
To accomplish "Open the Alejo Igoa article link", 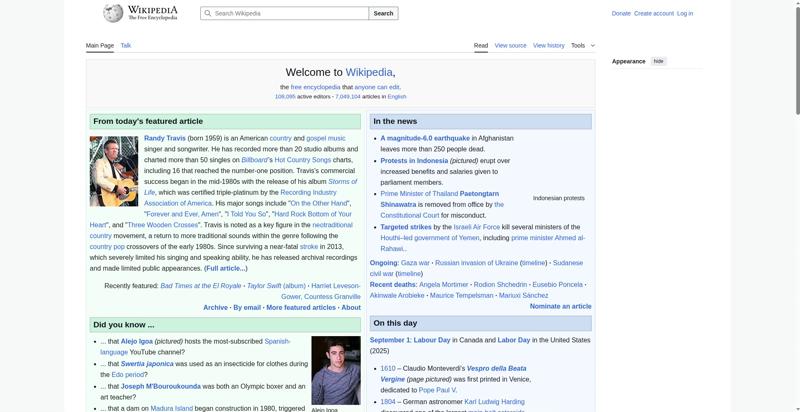I will coord(137,341).
